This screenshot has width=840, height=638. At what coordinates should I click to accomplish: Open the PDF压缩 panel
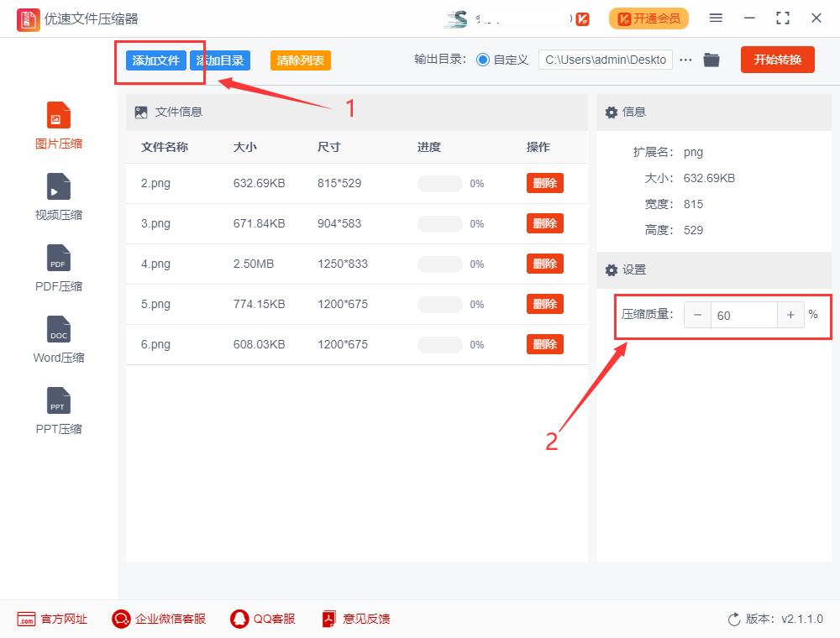[58, 267]
